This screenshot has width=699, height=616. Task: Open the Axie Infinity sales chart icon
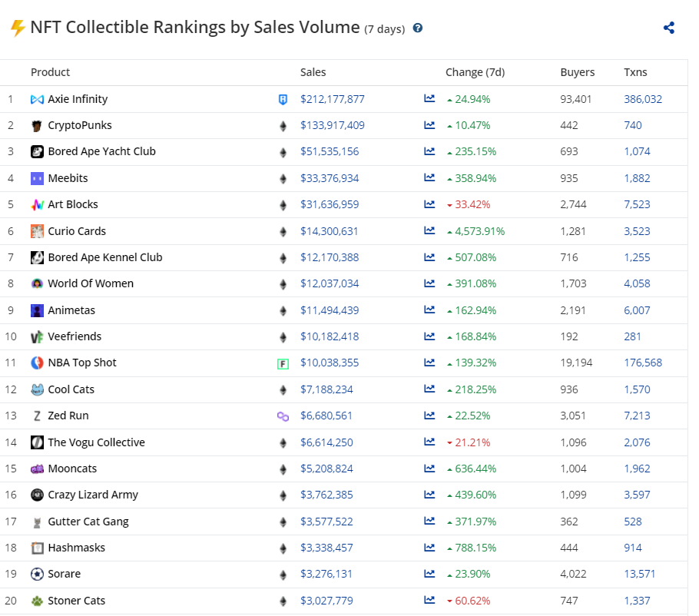[429, 98]
